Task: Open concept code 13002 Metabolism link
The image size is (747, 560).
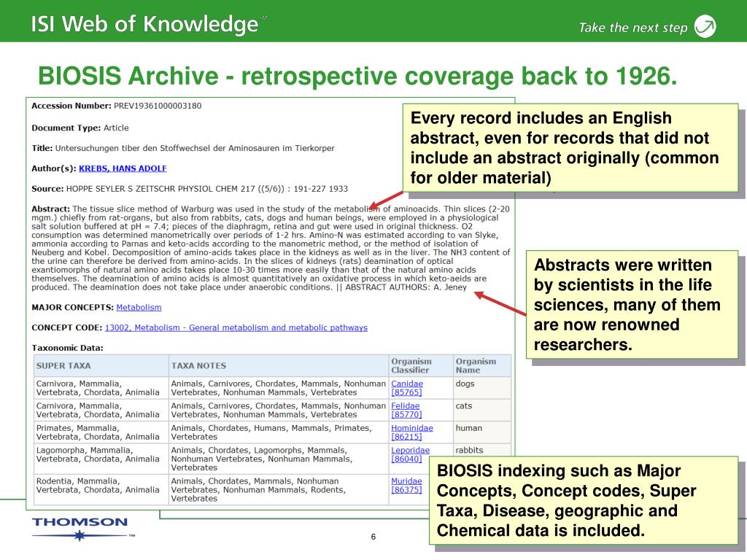Action: [236, 327]
